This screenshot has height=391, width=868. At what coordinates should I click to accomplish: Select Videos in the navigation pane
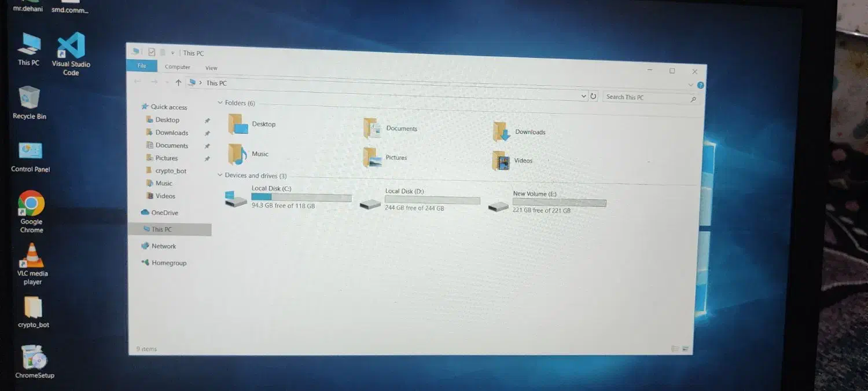[160, 196]
